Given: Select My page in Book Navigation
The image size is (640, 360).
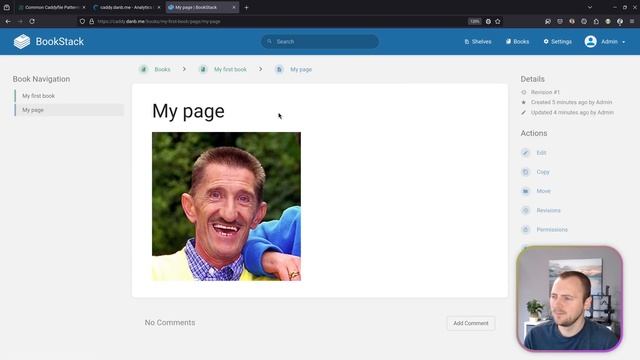Looking at the screenshot, I should (x=69, y=110).
